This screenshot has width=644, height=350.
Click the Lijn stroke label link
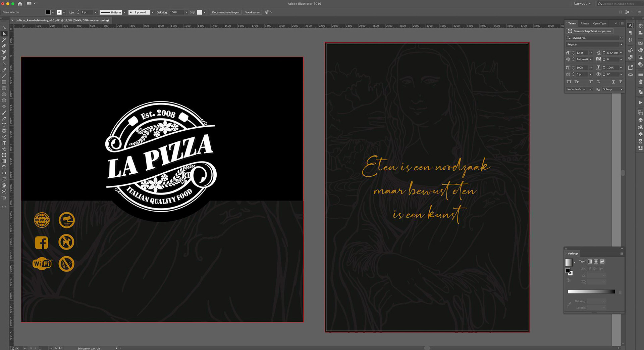[x=72, y=12]
